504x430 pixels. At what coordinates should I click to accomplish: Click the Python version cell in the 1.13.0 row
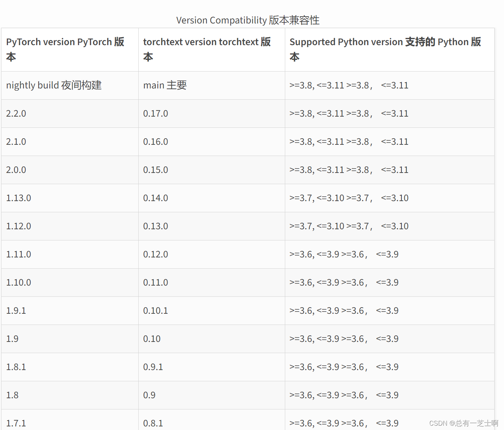tap(390, 198)
